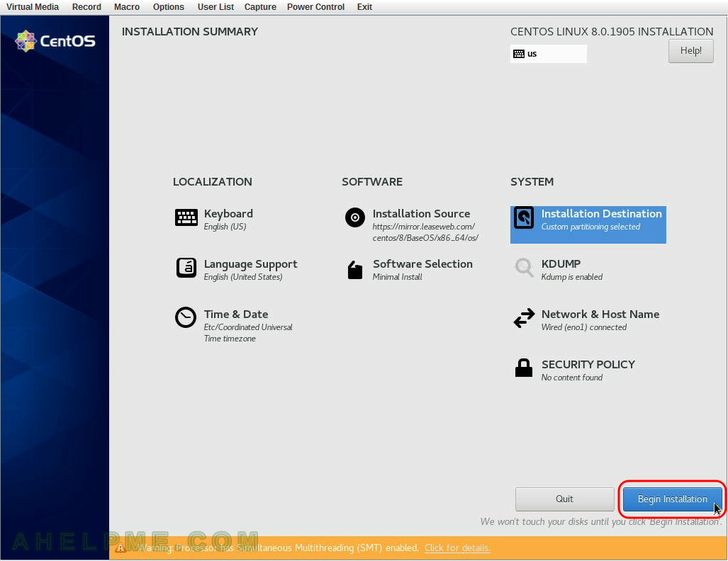Click the CENTOS LINUX 8.0.1905 INSTALLATION title
This screenshot has width=728, height=561.
click(x=612, y=32)
